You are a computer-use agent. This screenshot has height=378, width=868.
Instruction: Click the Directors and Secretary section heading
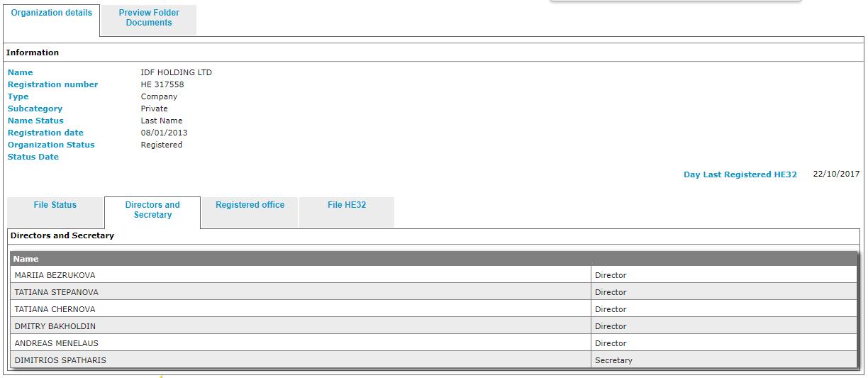coord(62,235)
